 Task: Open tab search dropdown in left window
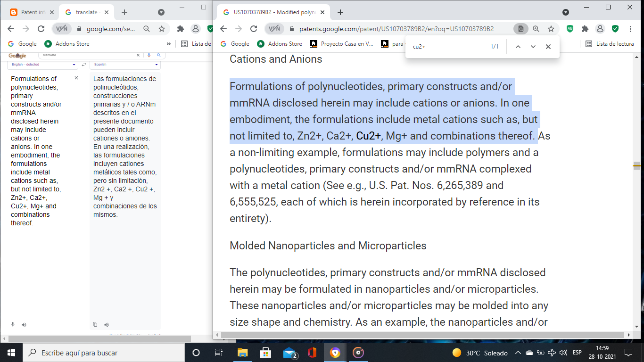[161, 12]
